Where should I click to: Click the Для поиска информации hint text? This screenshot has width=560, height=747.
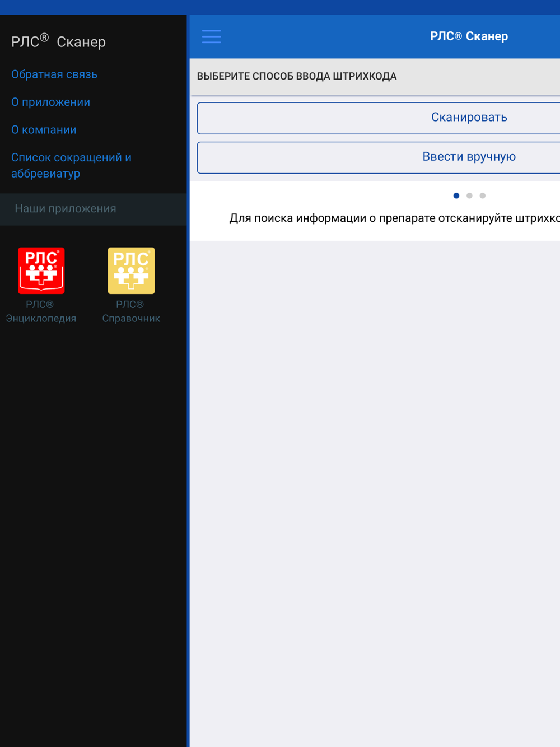pos(394,218)
